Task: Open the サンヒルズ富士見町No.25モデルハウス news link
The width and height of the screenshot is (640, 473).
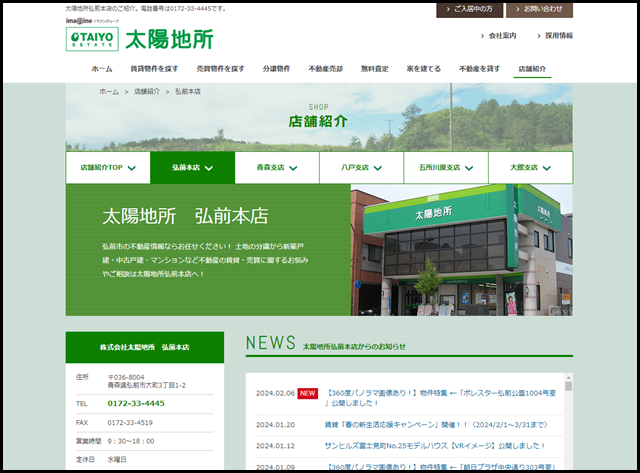Action: (x=435, y=446)
